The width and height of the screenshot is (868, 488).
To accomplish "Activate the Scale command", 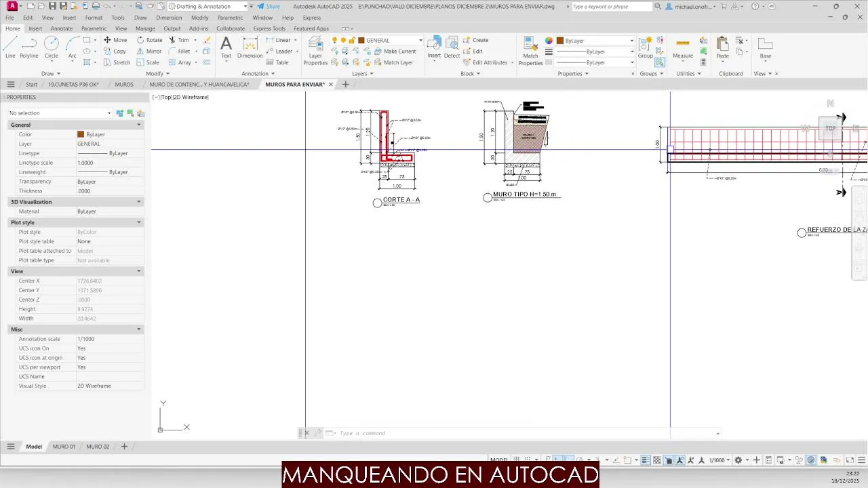I will (x=148, y=62).
